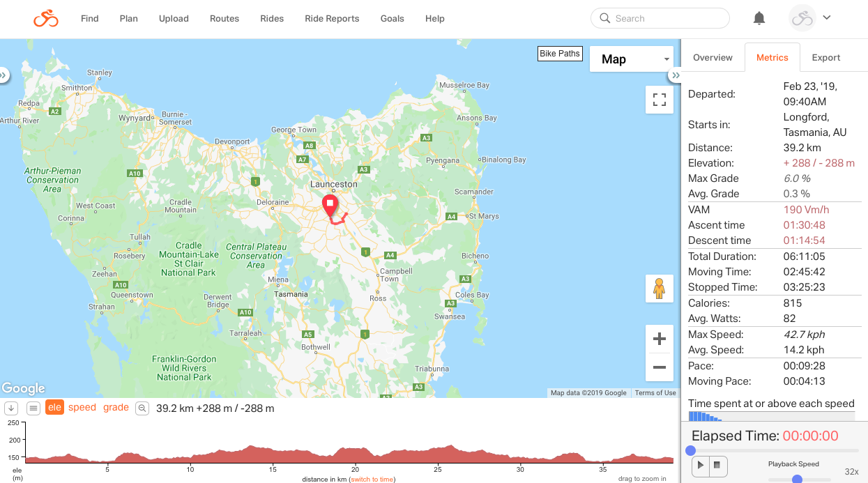
Task: Activate the Street View pegman
Action: click(659, 288)
